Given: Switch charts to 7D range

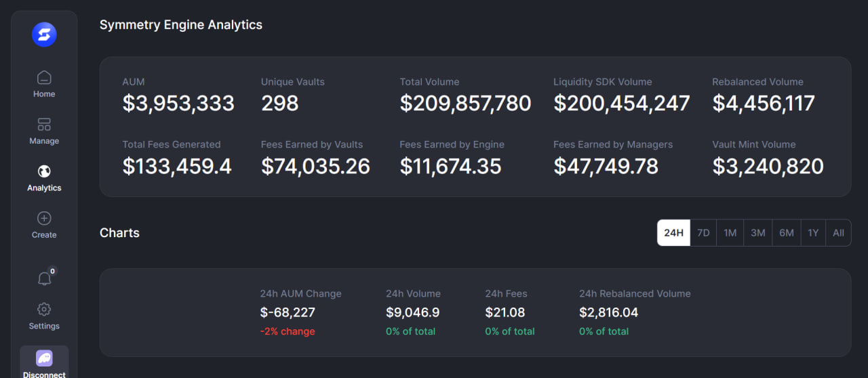Looking at the screenshot, I should (x=703, y=233).
